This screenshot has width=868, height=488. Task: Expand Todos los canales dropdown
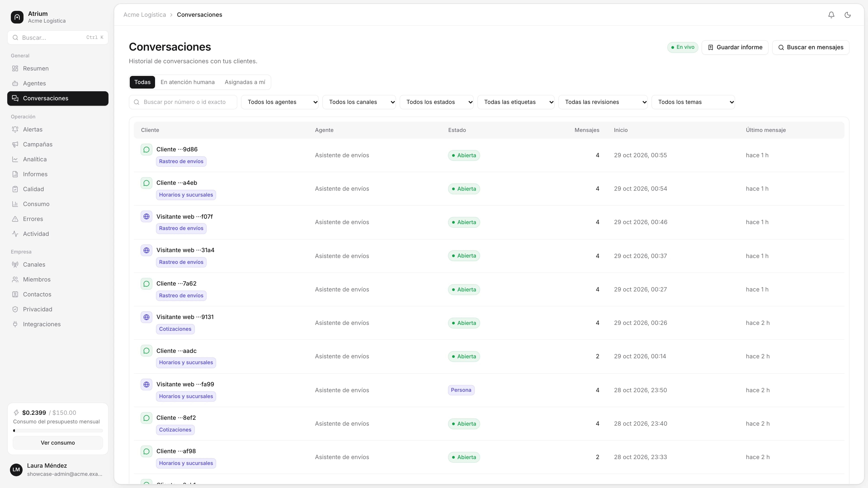359,102
